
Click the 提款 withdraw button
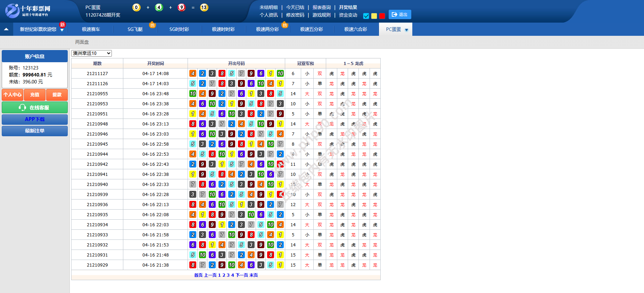tap(57, 95)
